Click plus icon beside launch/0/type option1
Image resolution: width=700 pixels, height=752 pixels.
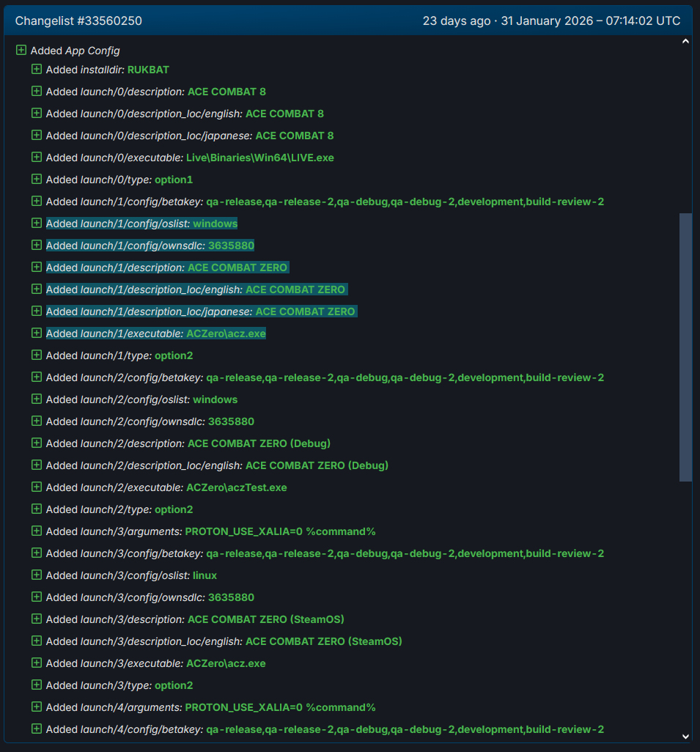(37, 179)
